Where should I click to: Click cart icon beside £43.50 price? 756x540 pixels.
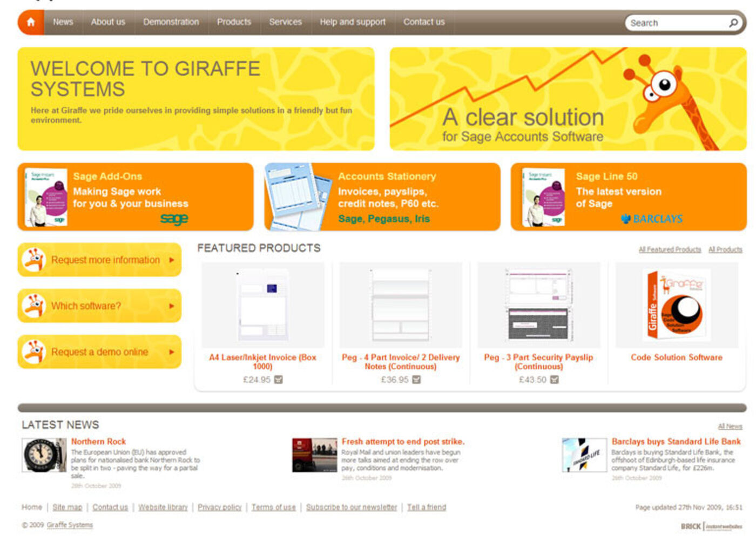(x=554, y=380)
